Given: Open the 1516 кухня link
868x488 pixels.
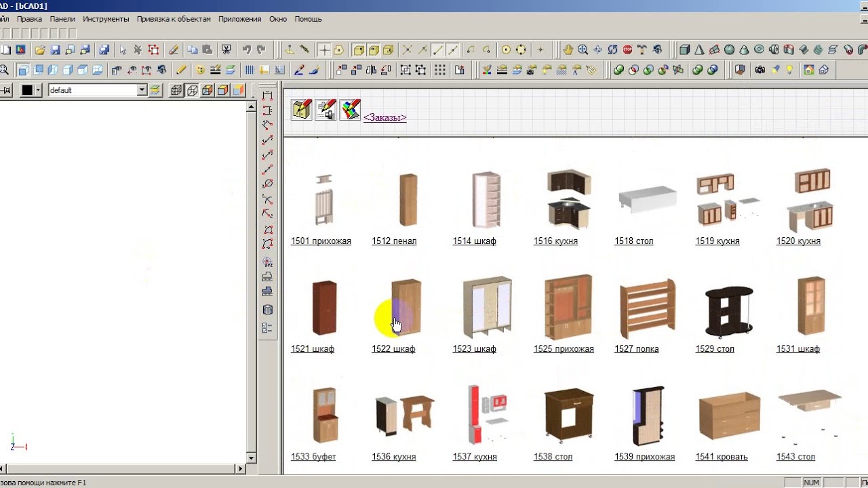Looking at the screenshot, I should point(555,241).
